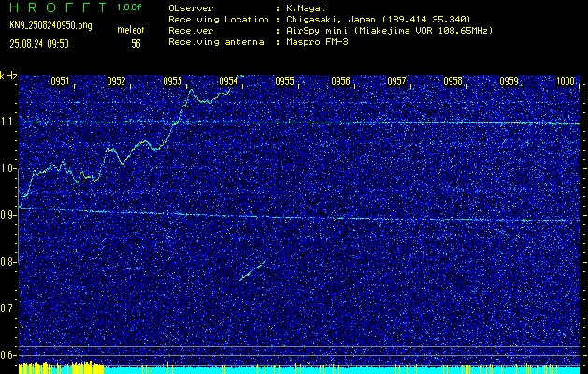Select the file name KN9_2508240950.png

[x=50, y=25]
